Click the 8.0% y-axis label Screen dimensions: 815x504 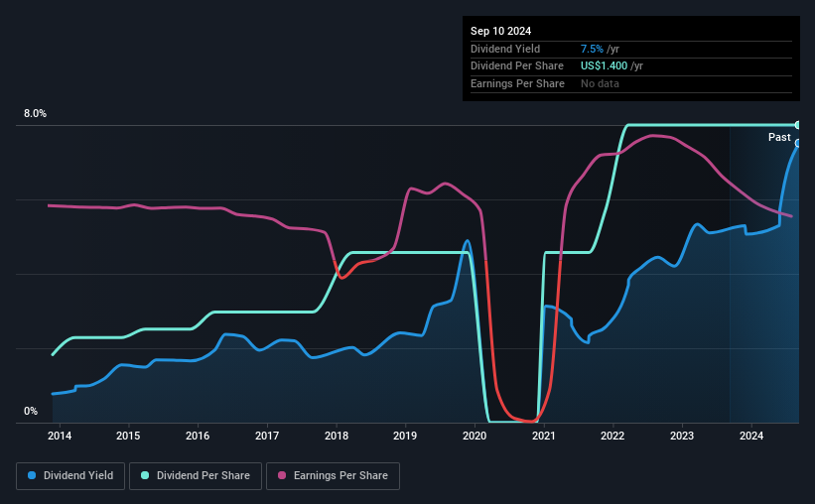coord(35,113)
